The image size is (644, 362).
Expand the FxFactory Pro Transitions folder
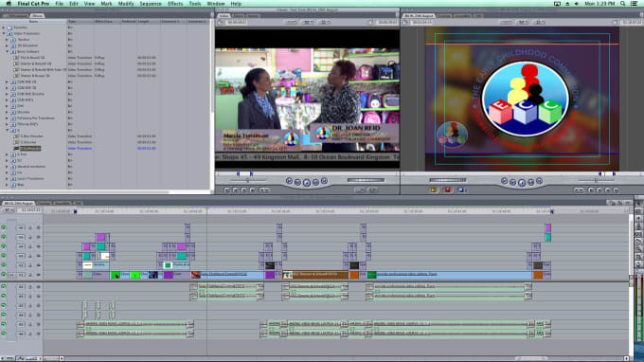pos(7,118)
